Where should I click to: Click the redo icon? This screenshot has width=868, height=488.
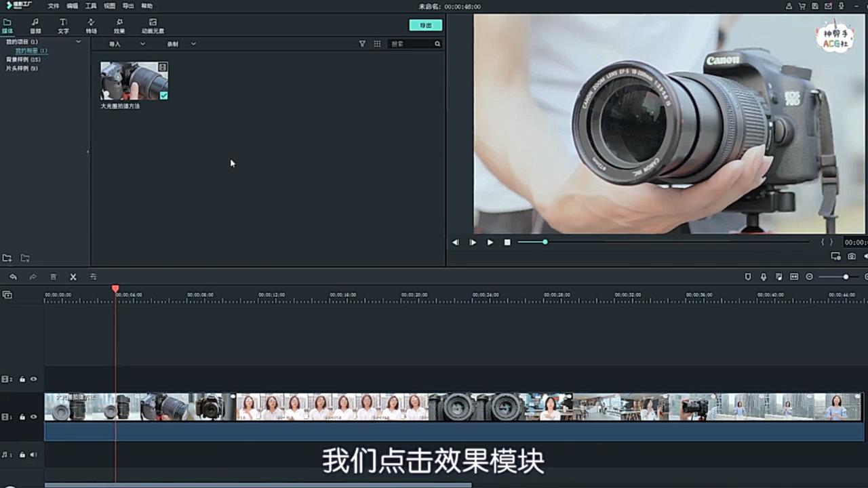pyautogui.click(x=33, y=277)
